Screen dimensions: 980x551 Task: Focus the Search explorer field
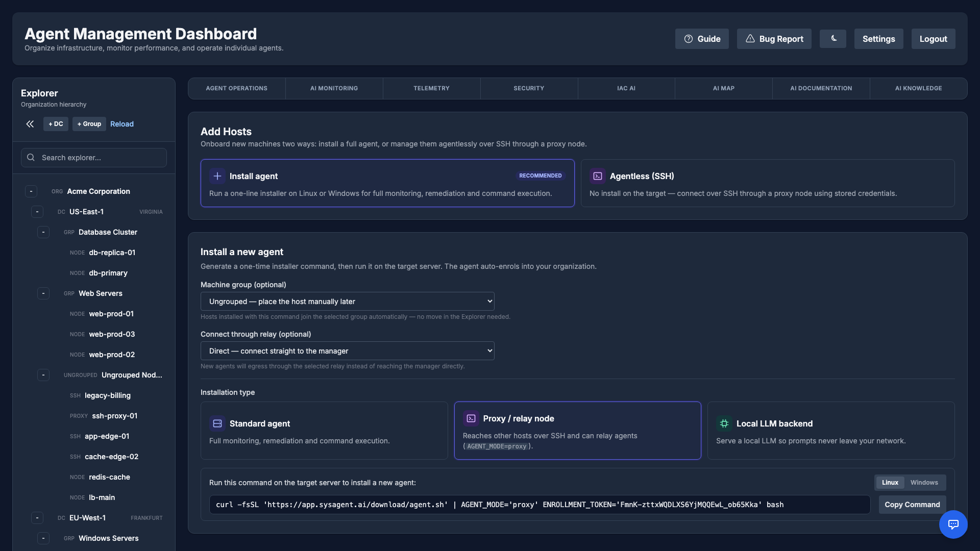click(x=94, y=158)
